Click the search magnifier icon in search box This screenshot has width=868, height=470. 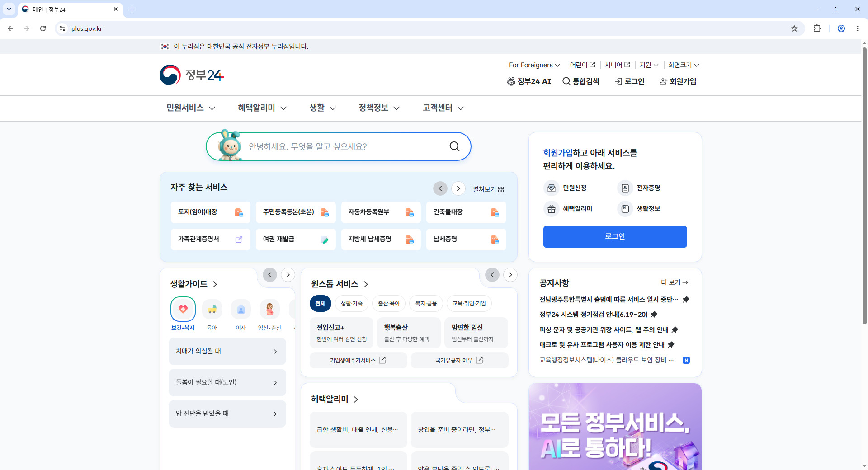tap(454, 146)
